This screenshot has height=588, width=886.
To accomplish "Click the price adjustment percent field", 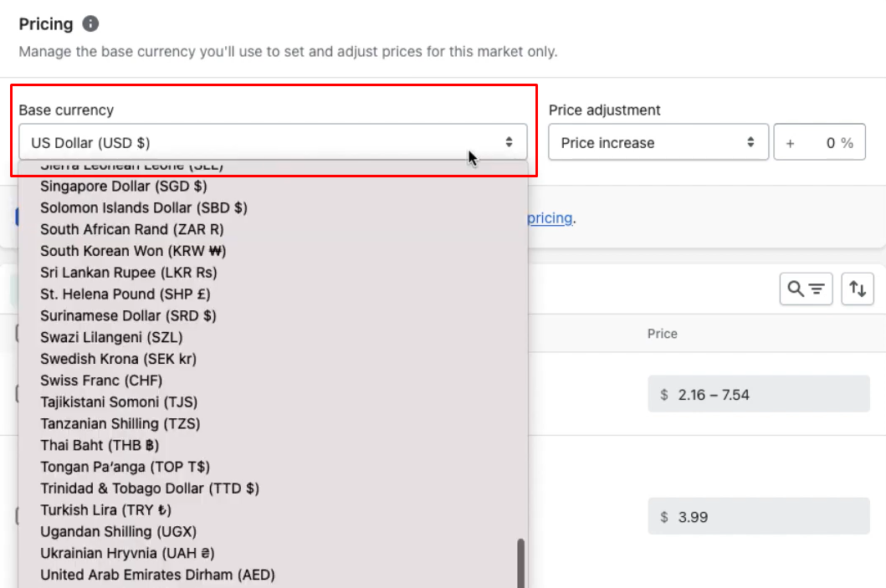I will point(819,142).
